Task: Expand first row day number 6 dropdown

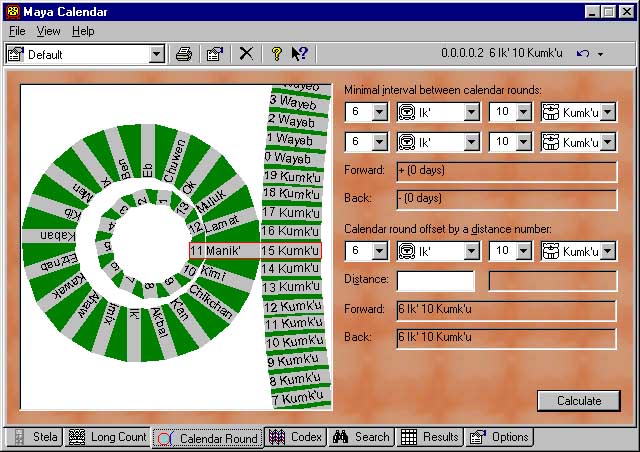Action: coord(380,112)
